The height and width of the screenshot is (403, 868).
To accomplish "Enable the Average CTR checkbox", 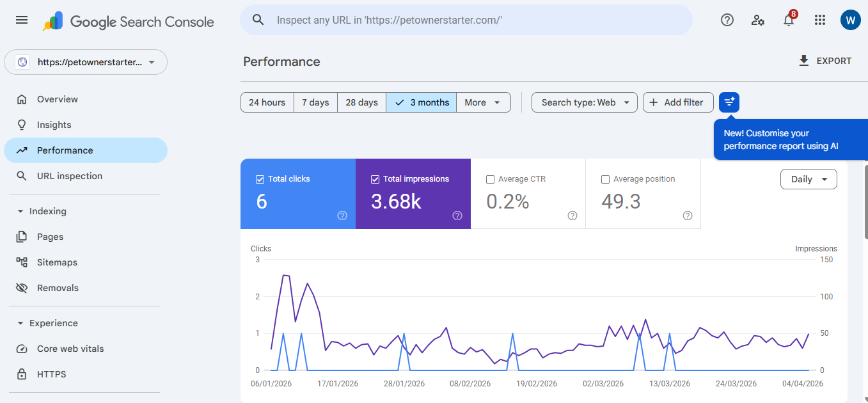I will [490, 179].
